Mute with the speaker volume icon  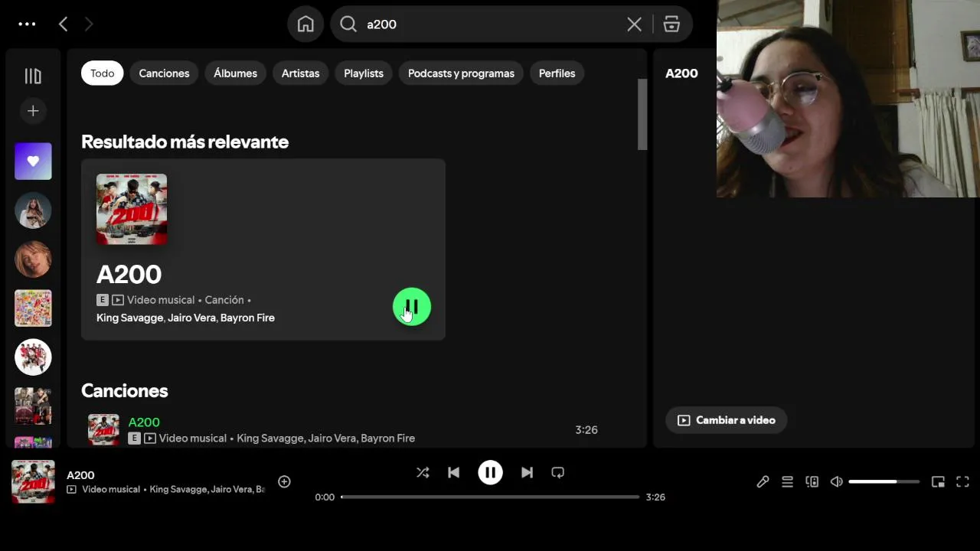pos(836,482)
